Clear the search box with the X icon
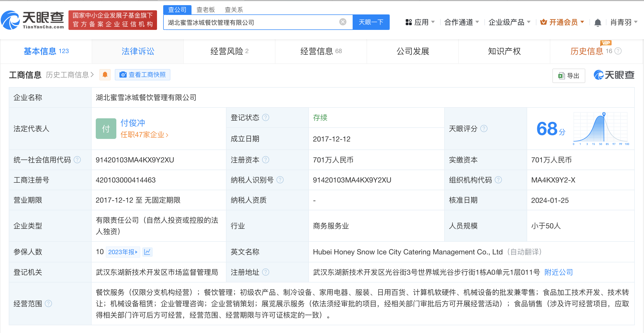Screen dimensions: 644x333 343,22
